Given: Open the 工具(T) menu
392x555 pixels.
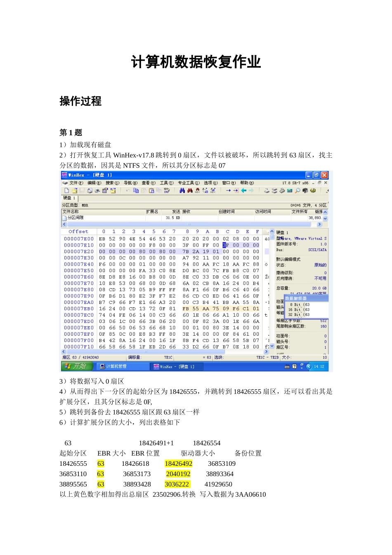Looking at the screenshot, I should 167,183.
